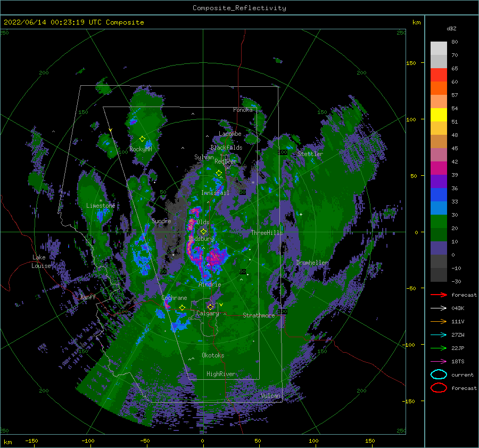Click the white 04DK arrow legend icon
Viewport: 479px width, 448px height.
coord(439,308)
